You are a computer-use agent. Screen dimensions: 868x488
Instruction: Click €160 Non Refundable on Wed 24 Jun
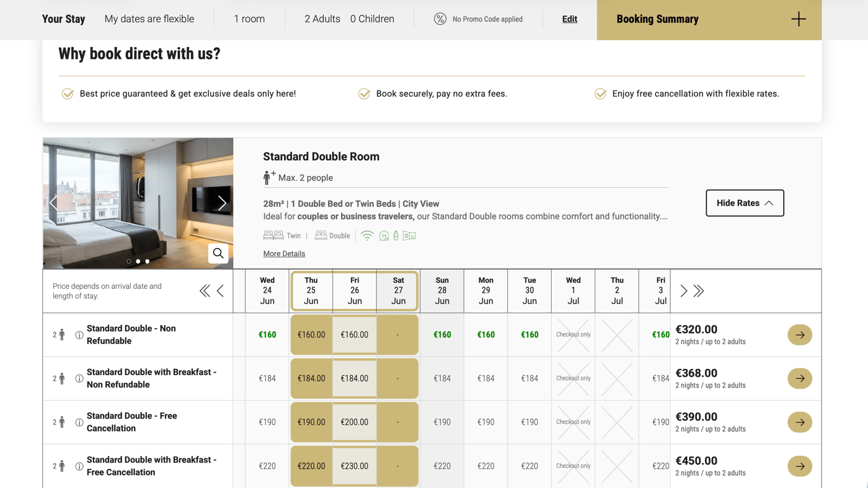click(x=267, y=335)
